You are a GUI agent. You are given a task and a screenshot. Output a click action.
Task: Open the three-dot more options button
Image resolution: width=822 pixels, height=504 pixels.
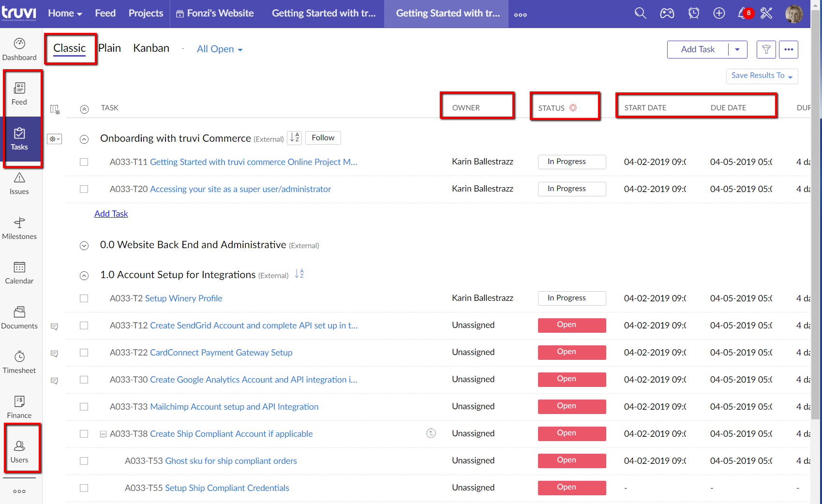pos(789,49)
